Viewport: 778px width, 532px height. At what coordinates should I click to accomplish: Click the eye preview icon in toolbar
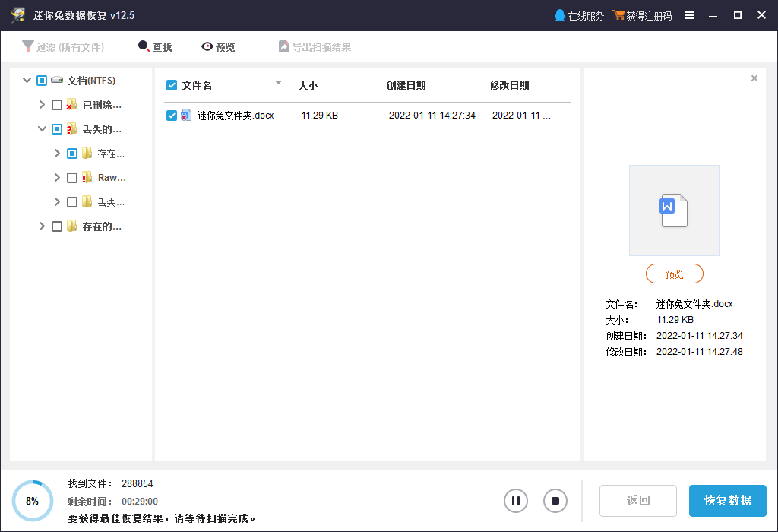207,46
